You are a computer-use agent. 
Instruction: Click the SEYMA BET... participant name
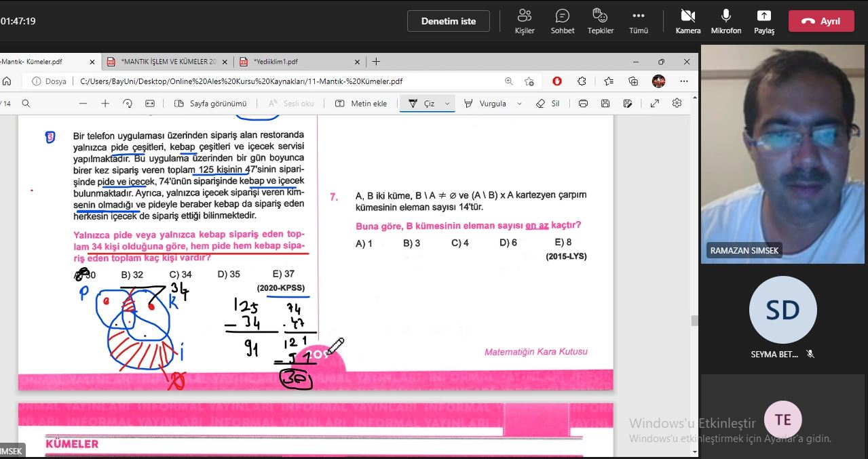pos(774,355)
